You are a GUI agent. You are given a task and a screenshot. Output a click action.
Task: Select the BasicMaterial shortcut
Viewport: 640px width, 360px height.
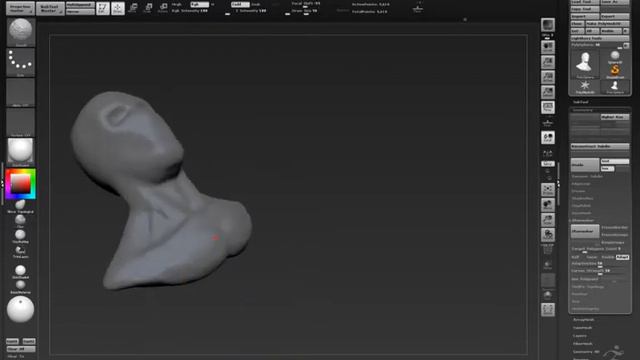[20, 287]
